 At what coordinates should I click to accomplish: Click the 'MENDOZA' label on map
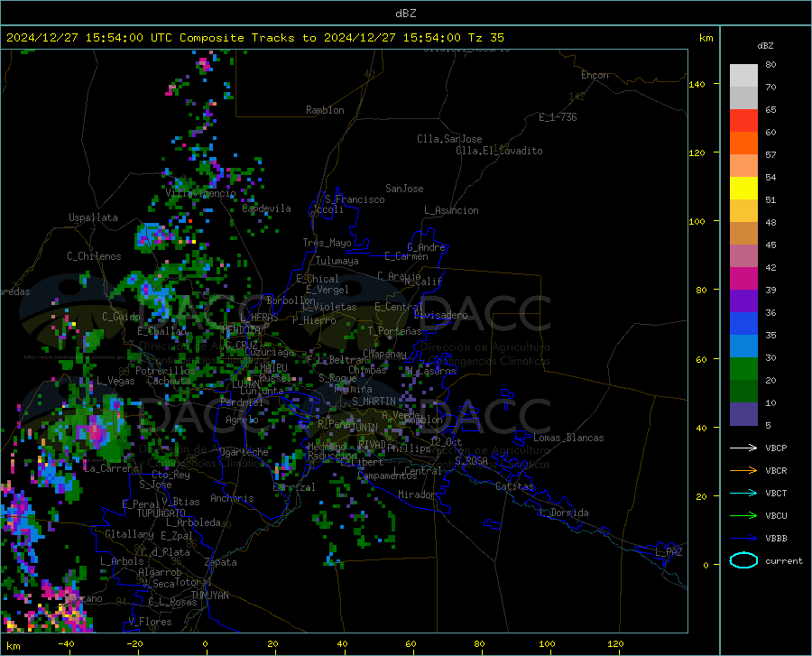240,329
